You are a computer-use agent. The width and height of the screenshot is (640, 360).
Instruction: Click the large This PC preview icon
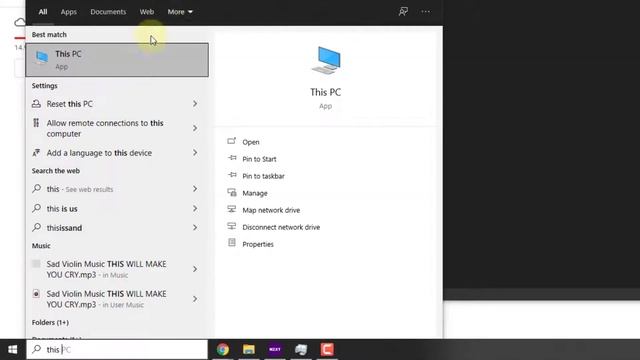point(326,60)
